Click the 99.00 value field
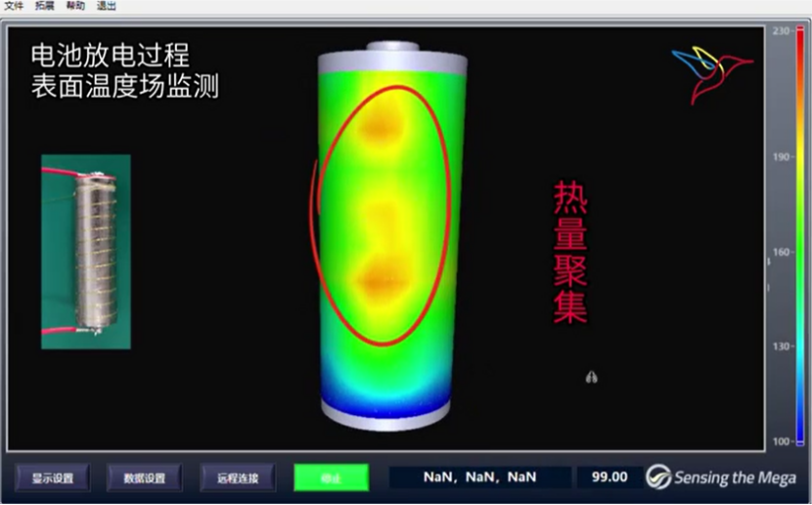The height and width of the screenshot is (505, 812). click(609, 478)
